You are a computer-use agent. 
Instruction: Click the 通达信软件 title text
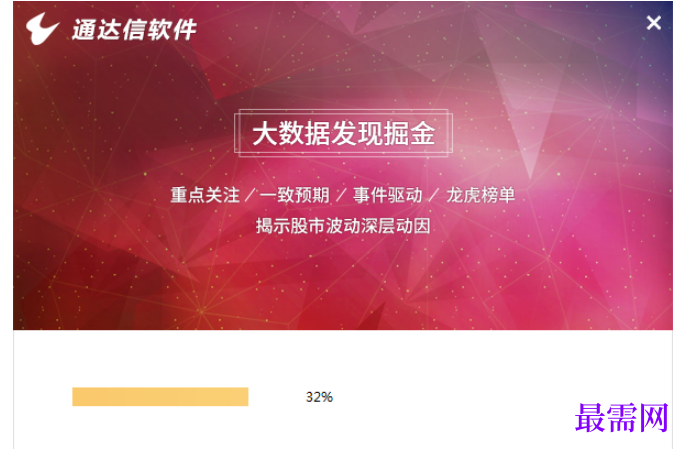(x=134, y=30)
